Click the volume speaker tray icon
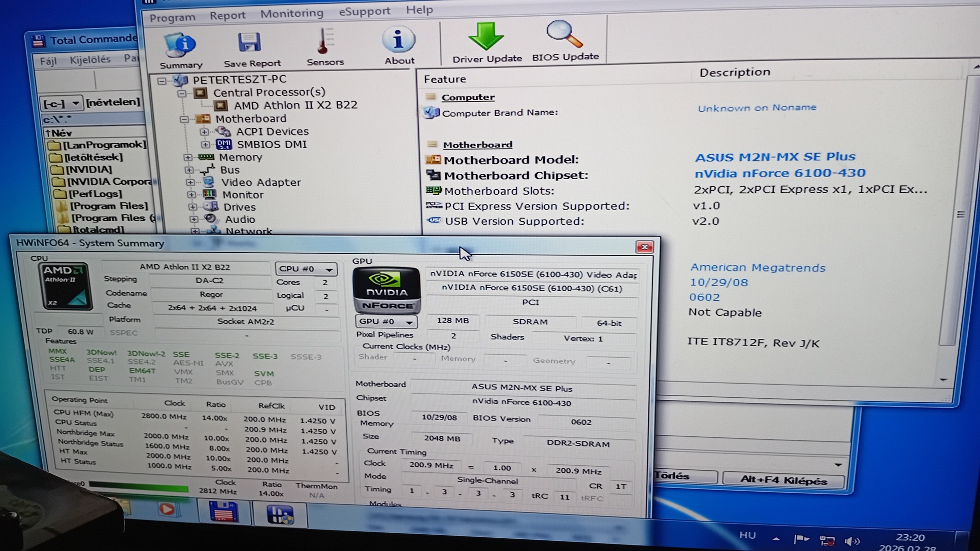 point(852,541)
